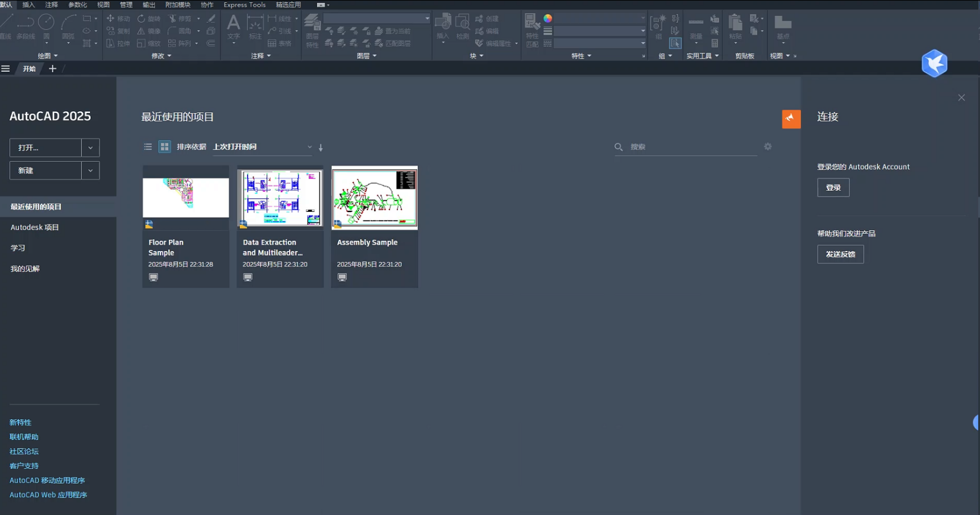Open the AutoCAD Web 应用程序 link
The image size is (980, 515).
point(48,495)
